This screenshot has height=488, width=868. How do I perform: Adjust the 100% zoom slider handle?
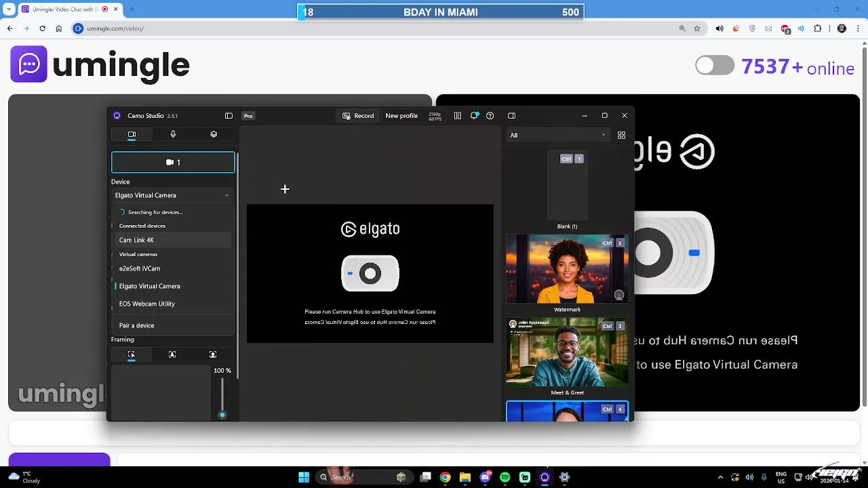point(222,414)
